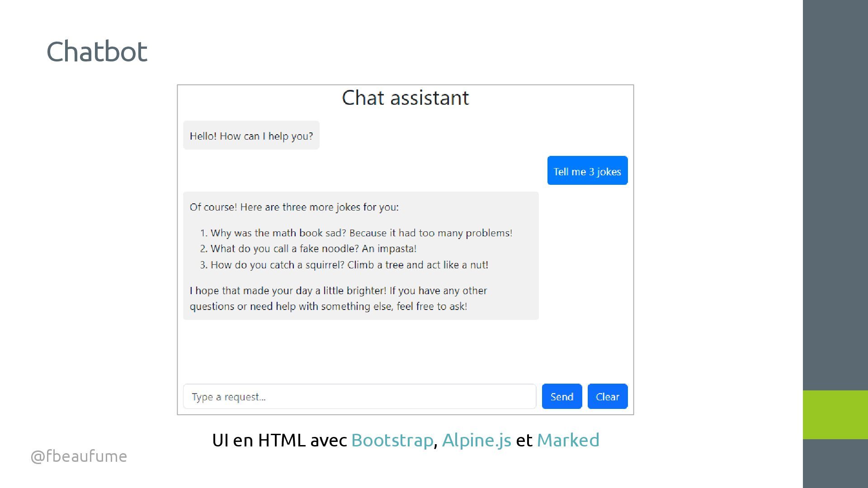Click the 'Tell me 3 jokes' message bubble
Image resolution: width=868 pixels, height=488 pixels.
pyautogui.click(x=587, y=171)
